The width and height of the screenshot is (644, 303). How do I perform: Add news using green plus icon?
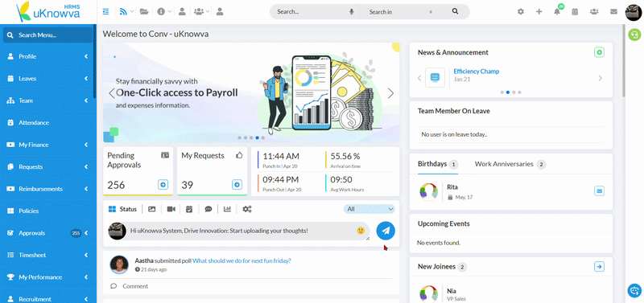coord(599,52)
